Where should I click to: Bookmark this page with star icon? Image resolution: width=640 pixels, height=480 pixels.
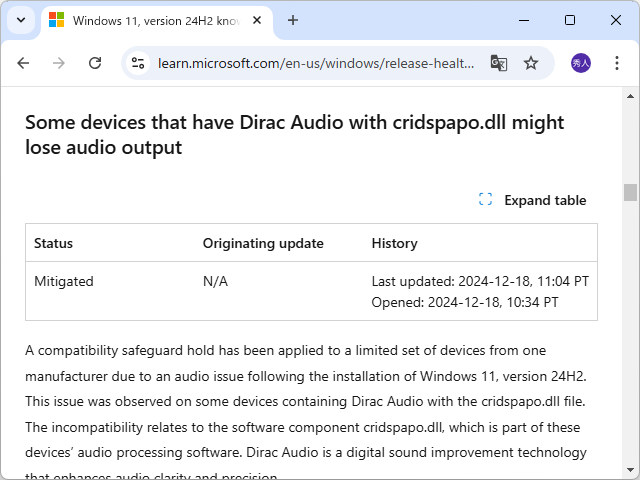pos(531,63)
